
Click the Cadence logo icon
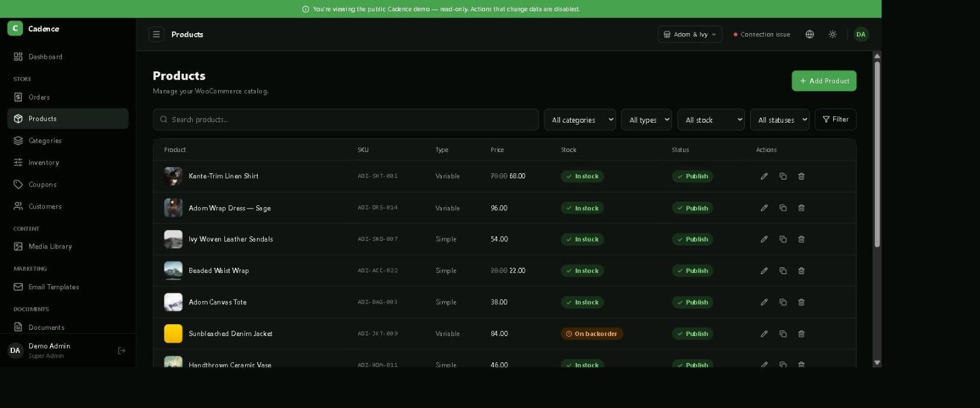(x=15, y=28)
